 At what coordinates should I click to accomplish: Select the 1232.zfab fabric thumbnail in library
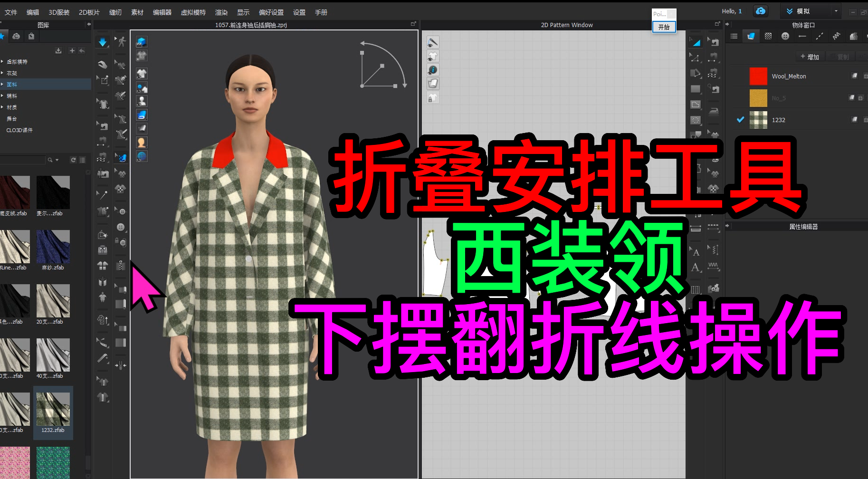tap(53, 409)
